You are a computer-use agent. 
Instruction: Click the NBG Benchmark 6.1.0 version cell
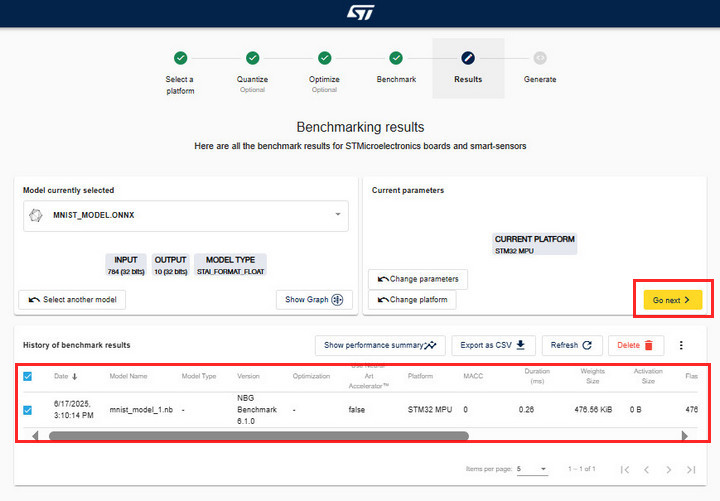257,410
